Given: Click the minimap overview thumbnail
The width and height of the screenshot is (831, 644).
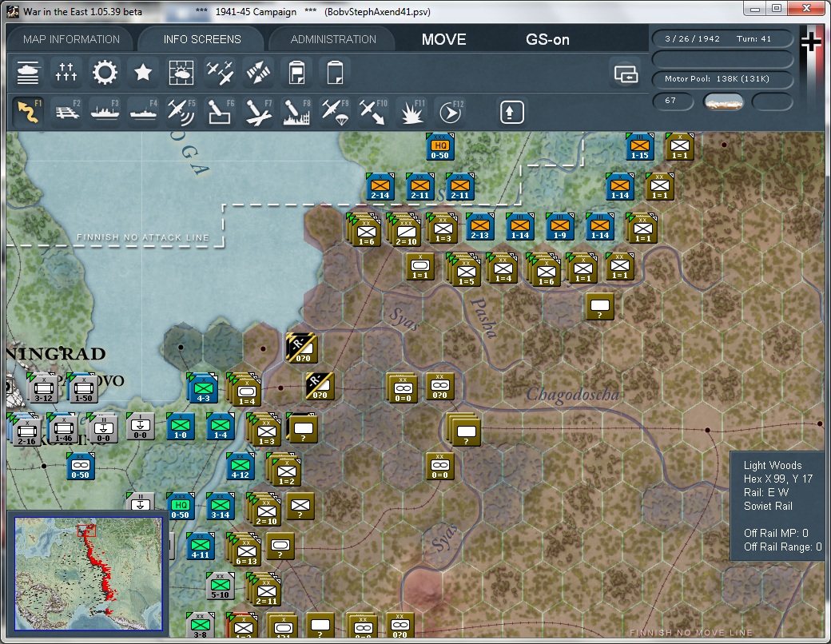Looking at the screenshot, I should (x=89, y=574).
